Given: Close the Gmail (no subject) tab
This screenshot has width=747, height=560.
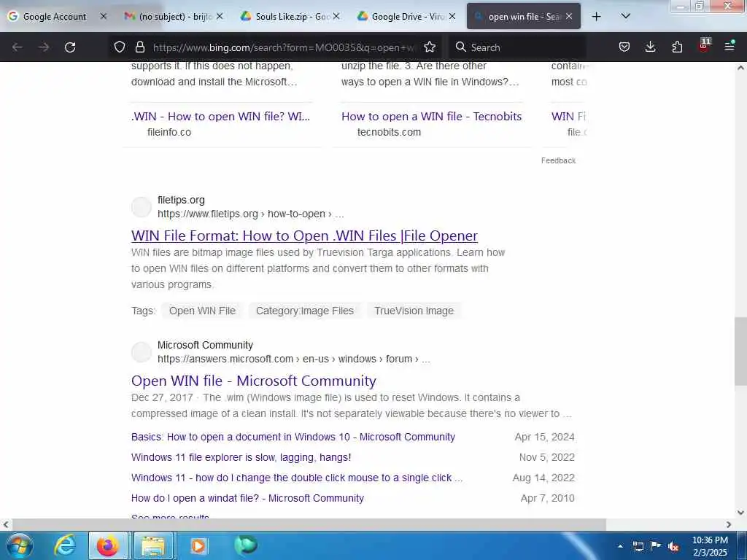Looking at the screenshot, I should tap(220, 16).
